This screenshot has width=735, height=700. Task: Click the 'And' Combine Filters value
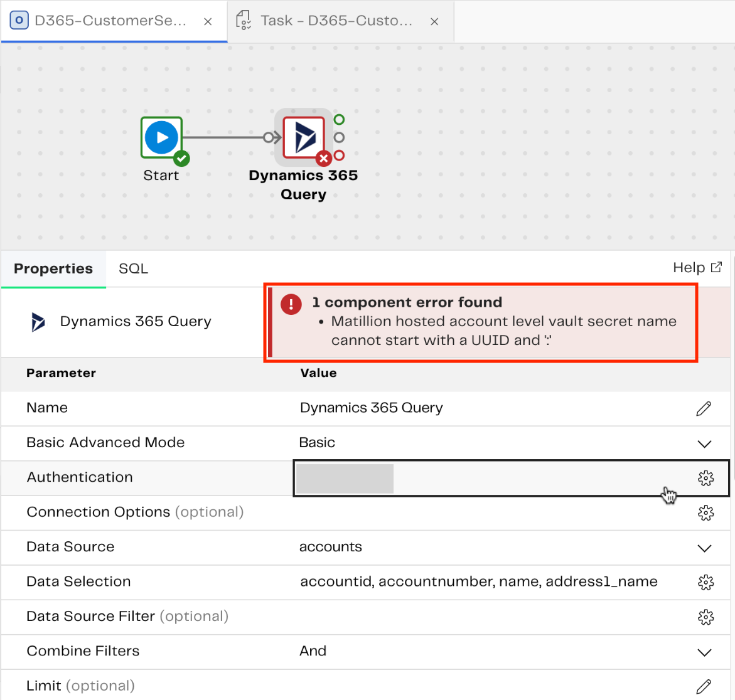[313, 651]
